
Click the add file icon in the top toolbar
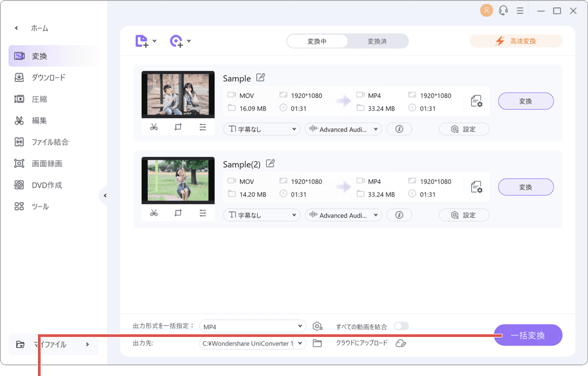142,41
